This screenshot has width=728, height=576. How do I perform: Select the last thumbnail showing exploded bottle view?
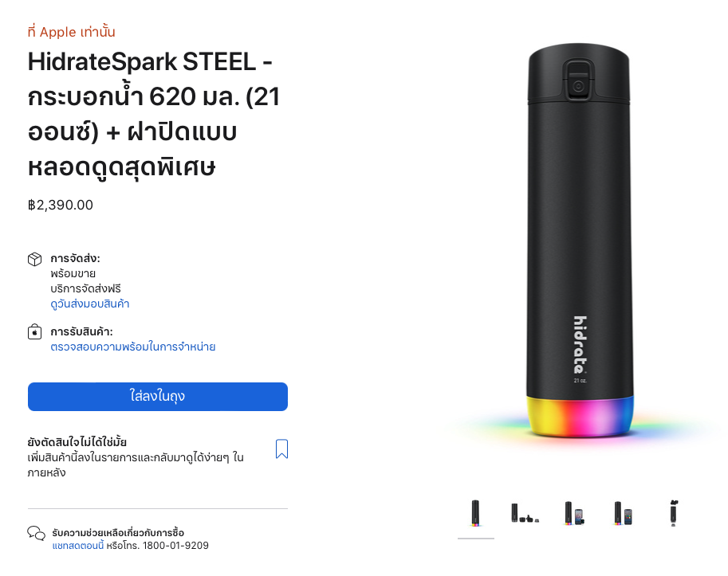pyautogui.click(x=673, y=513)
